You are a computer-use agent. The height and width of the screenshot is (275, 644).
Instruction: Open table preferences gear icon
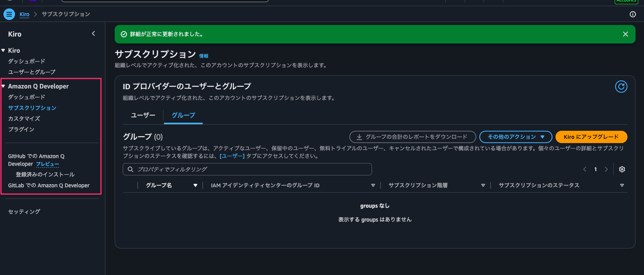pyautogui.click(x=622, y=169)
